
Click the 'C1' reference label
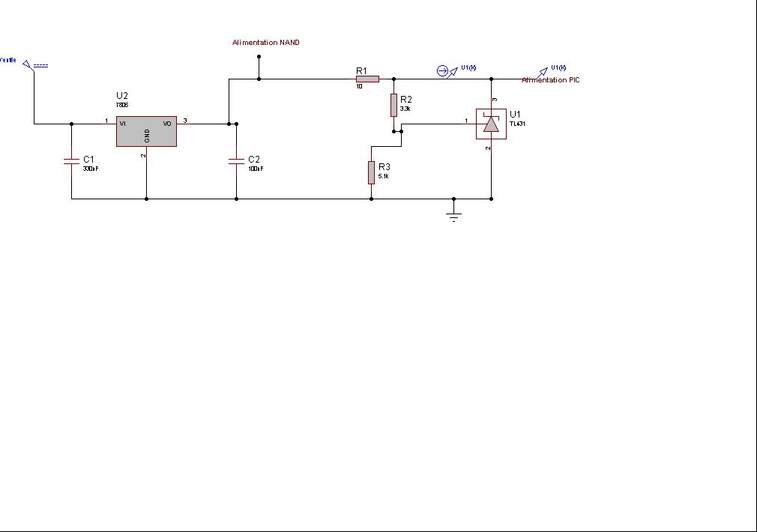point(89,160)
